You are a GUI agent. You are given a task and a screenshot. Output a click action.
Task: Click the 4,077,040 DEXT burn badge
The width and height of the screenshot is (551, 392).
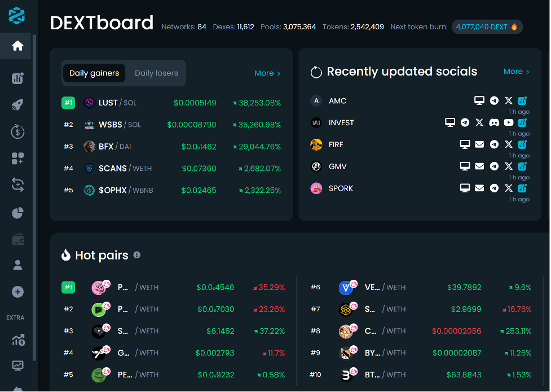tap(487, 27)
